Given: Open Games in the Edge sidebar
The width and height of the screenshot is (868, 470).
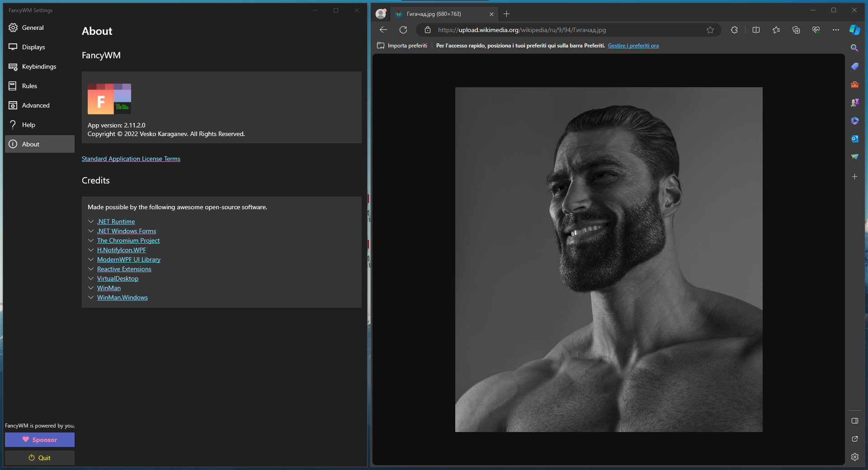Looking at the screenshot, I should (x=854, y=103).
